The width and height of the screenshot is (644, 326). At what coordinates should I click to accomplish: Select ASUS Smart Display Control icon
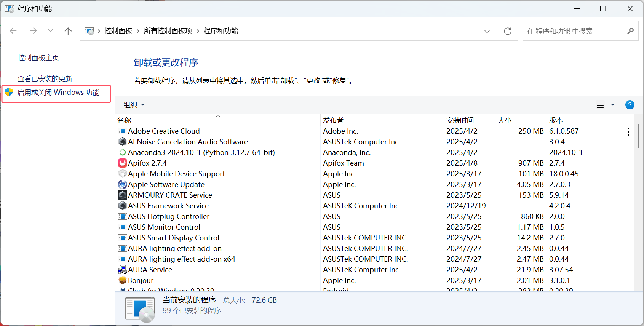click(x=123, y=238)
